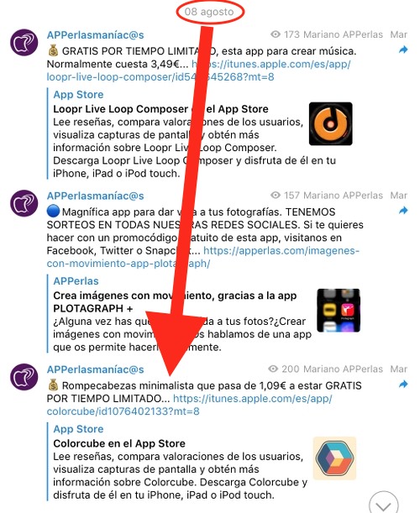Open the channel avatar beside the first message
This screenshot has height=513, width=420.
tap(24, 43)
